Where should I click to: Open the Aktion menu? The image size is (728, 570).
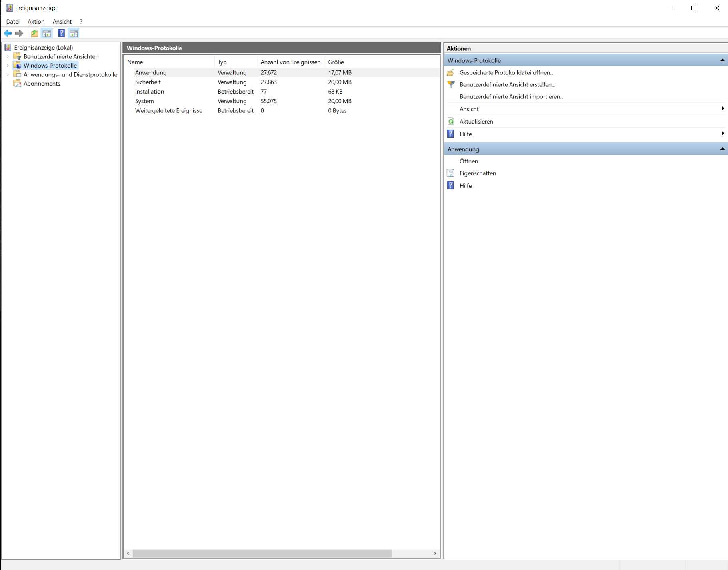pyautogui.click(x=36, y=22)
